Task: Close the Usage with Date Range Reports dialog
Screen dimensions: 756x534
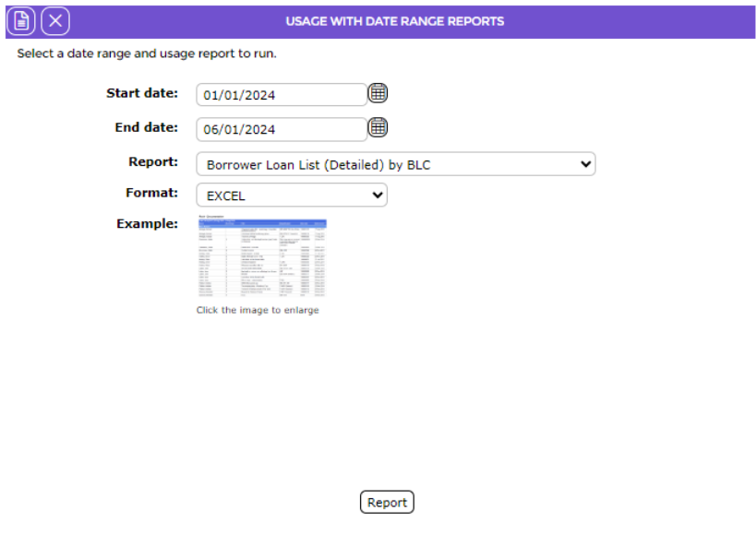Action: pos(55,21)
